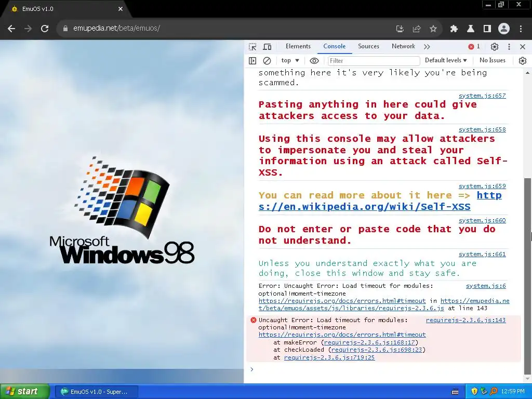Toggle device toolbar emulation
The width and height of the screenshot is (532, 399).
[x=268, y=47]
